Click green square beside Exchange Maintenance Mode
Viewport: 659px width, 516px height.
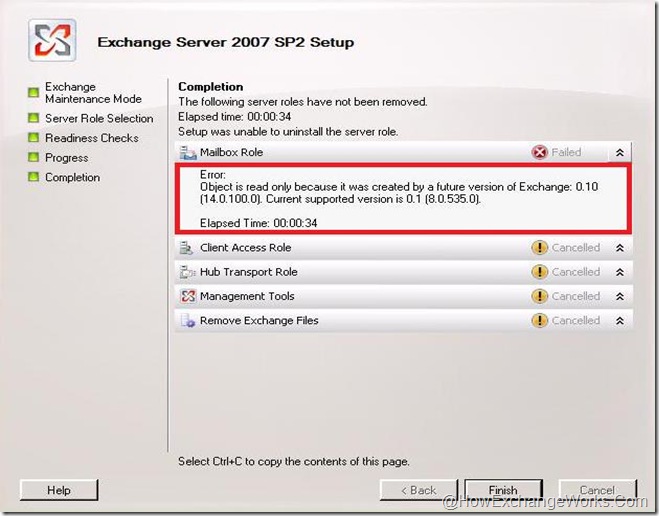[x=33, y=92]
